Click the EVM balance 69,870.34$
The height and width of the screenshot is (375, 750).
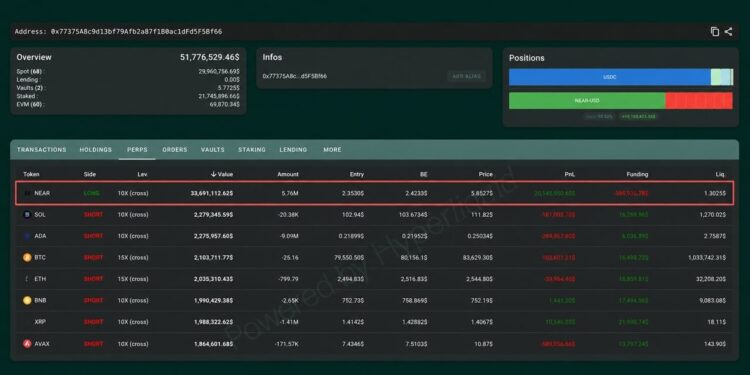click(x=224, y=104)
